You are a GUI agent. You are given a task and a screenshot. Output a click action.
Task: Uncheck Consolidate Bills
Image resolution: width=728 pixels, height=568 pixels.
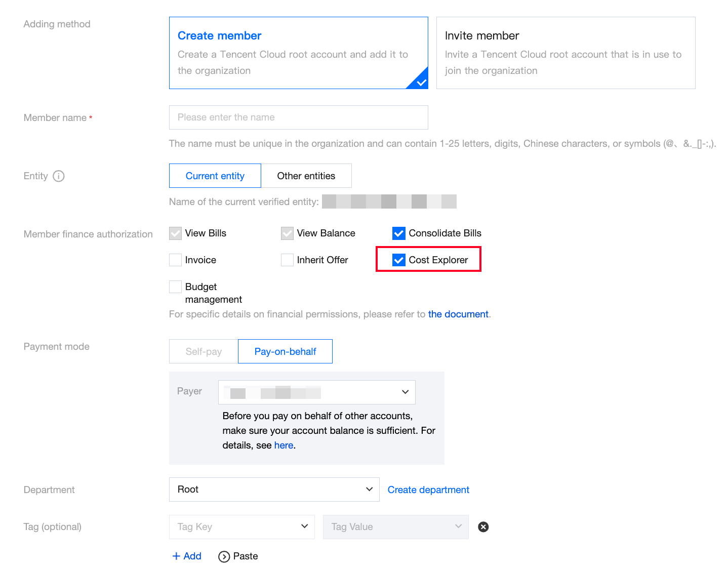(399, 233)
